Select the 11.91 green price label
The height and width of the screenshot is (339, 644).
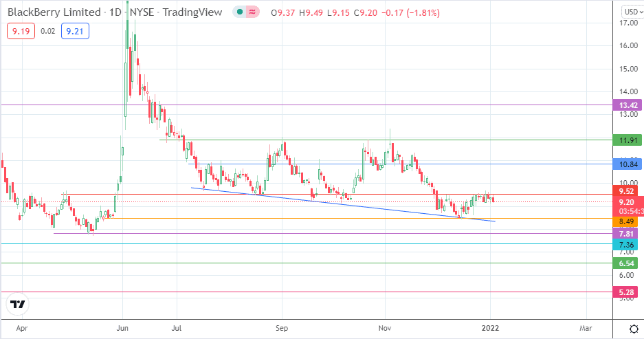627,140
